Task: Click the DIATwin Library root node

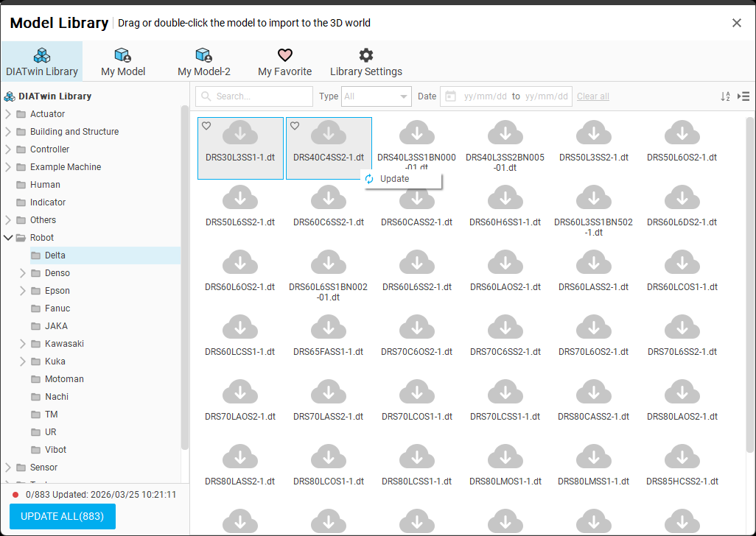Action: [48, 96]
